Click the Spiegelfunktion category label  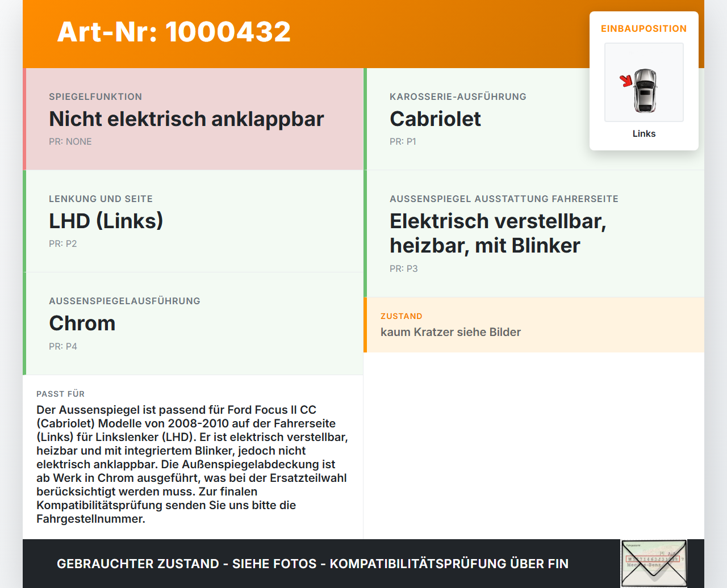pos(95,96)
